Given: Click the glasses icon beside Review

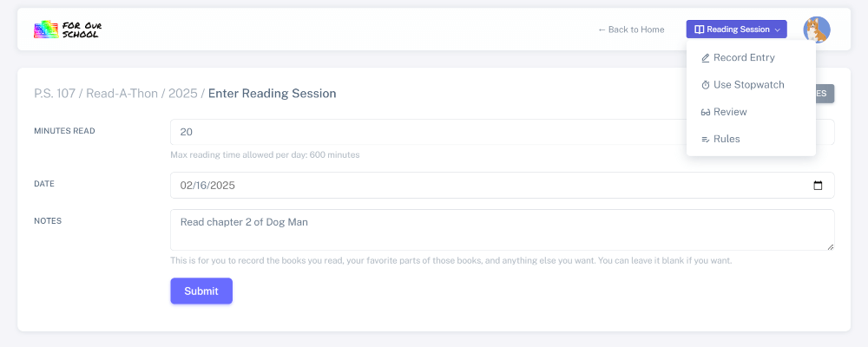Looking at the screenshot, I should [x=706, y=112].
